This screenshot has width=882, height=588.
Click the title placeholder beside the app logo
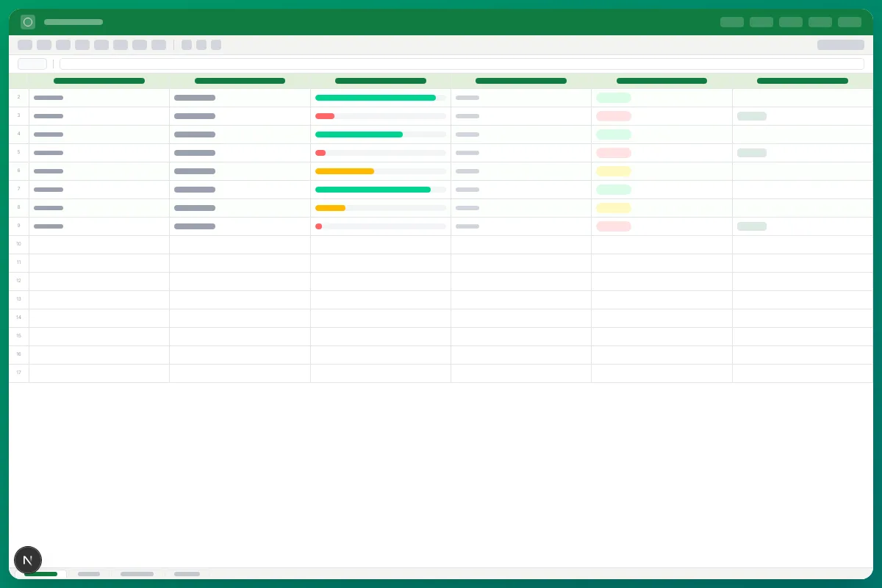[73, 22]
